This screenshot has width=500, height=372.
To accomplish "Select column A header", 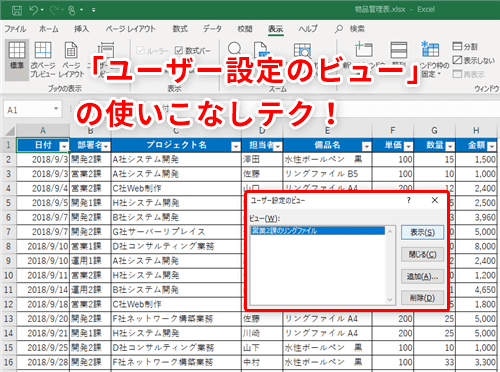I will [43, 130].
